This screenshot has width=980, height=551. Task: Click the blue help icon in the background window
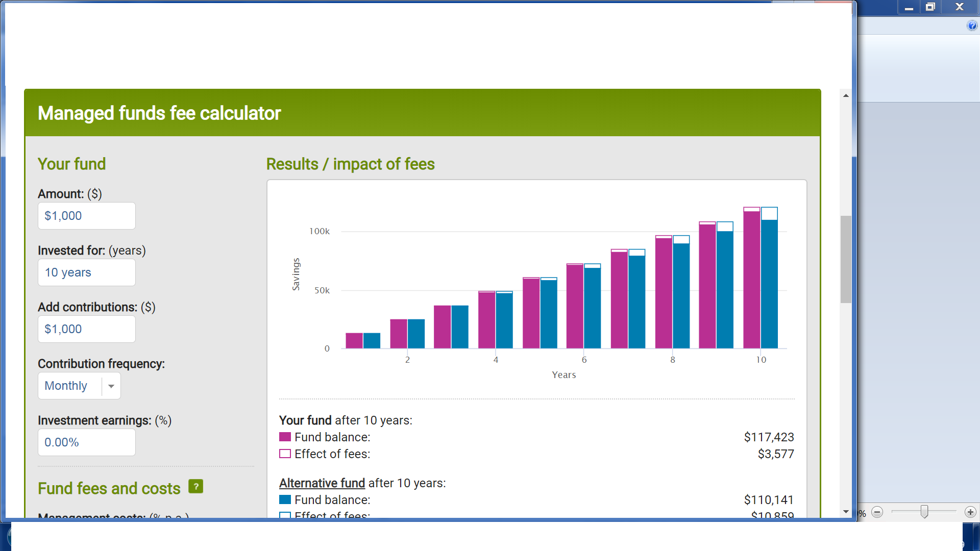[972, 26]
